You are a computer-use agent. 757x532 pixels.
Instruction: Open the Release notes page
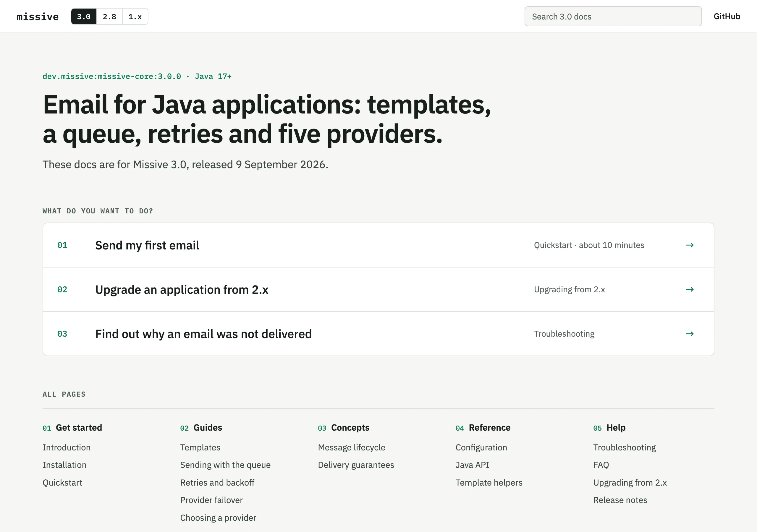620,500
